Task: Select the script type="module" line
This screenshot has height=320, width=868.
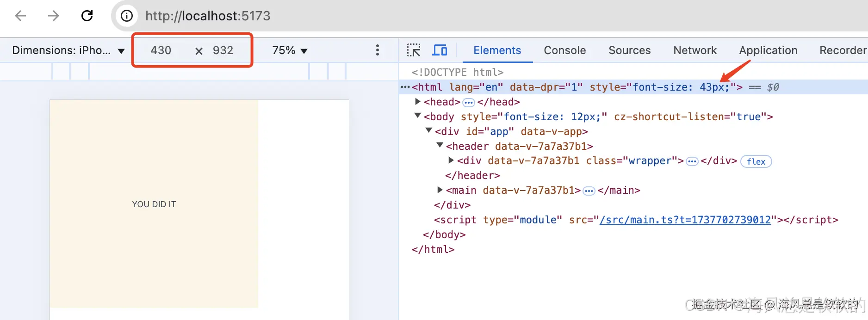Action: click(636, 220)
